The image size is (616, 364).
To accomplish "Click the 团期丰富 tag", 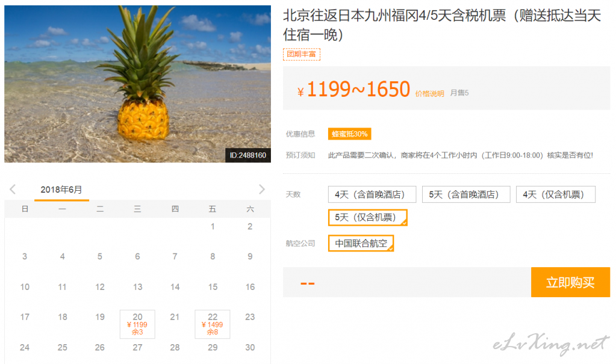I will coord(301,54).
